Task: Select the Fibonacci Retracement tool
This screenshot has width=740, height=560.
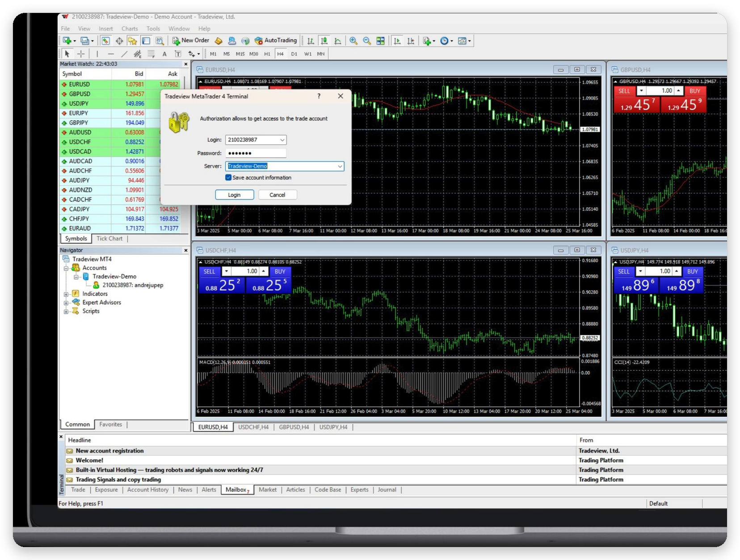Action: coord(151,54)
